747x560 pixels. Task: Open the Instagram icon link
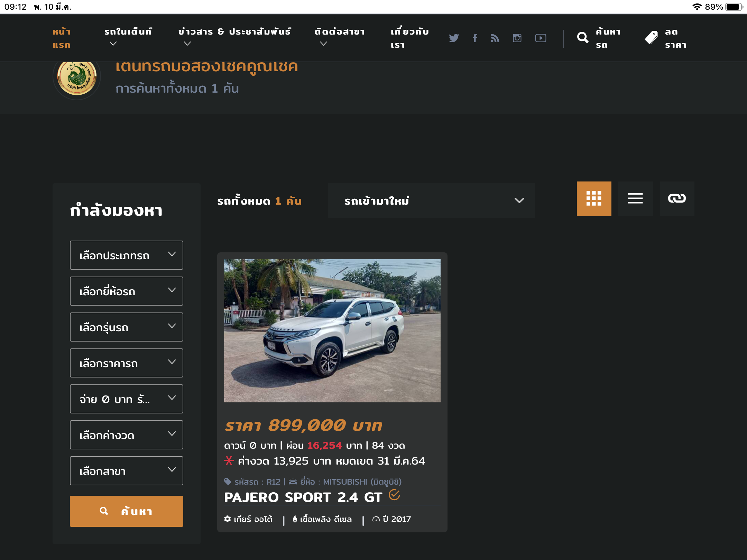point(517,38)
